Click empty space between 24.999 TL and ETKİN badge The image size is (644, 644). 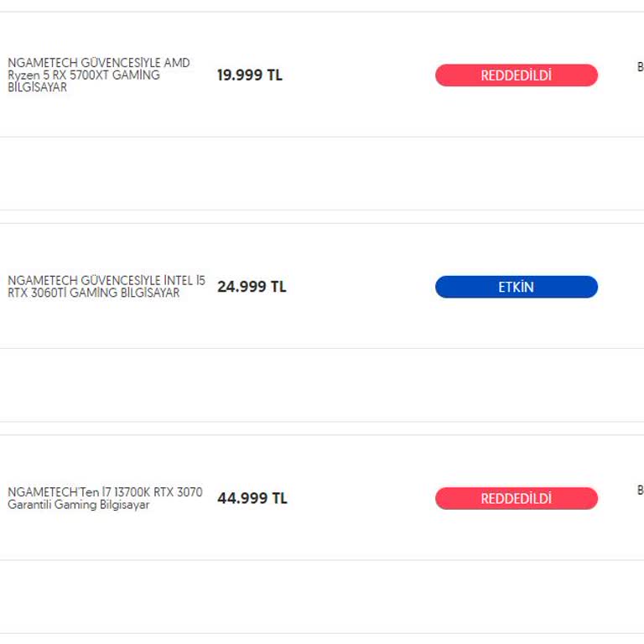361,286
